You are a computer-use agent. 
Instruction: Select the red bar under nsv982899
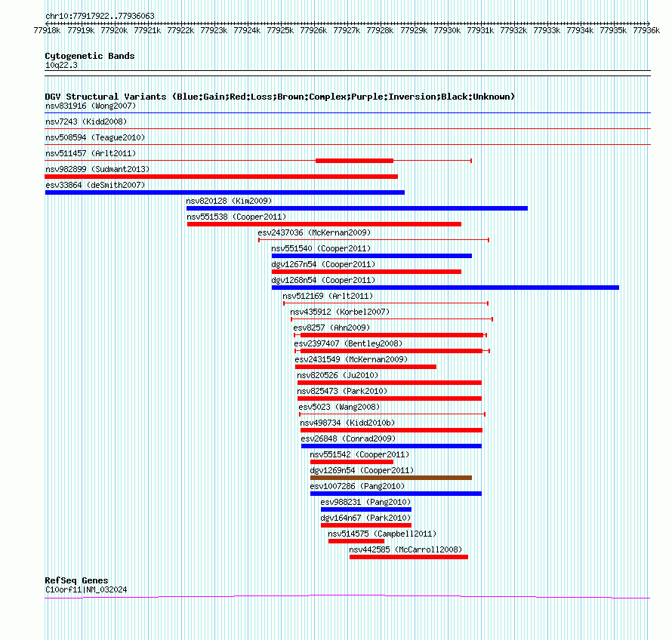pos(221,177)
